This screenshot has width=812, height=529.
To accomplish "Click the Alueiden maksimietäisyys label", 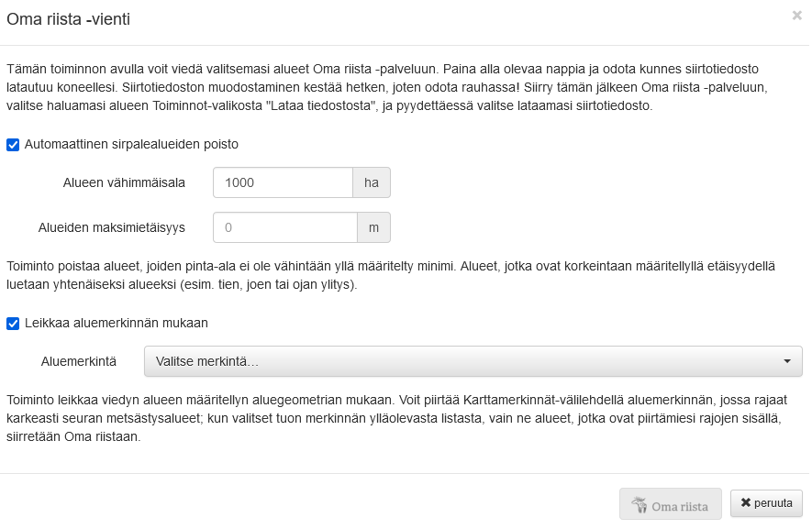I will point(111,227).
